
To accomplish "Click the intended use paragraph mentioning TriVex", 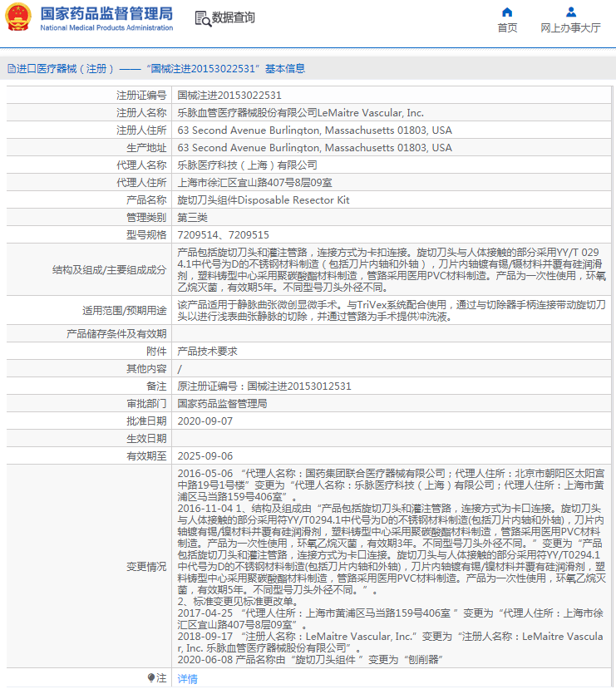I will pyautogui.click(x=392, y=311).
